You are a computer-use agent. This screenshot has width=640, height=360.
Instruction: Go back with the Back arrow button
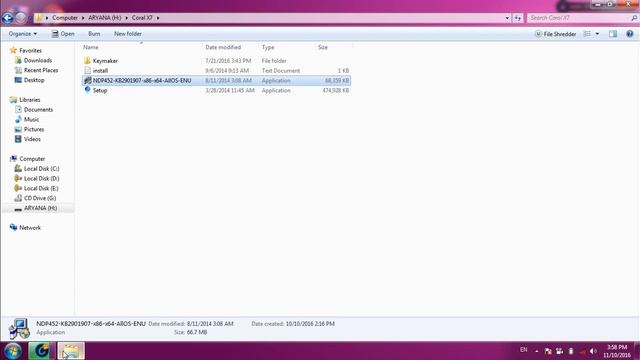pos(8,18)
